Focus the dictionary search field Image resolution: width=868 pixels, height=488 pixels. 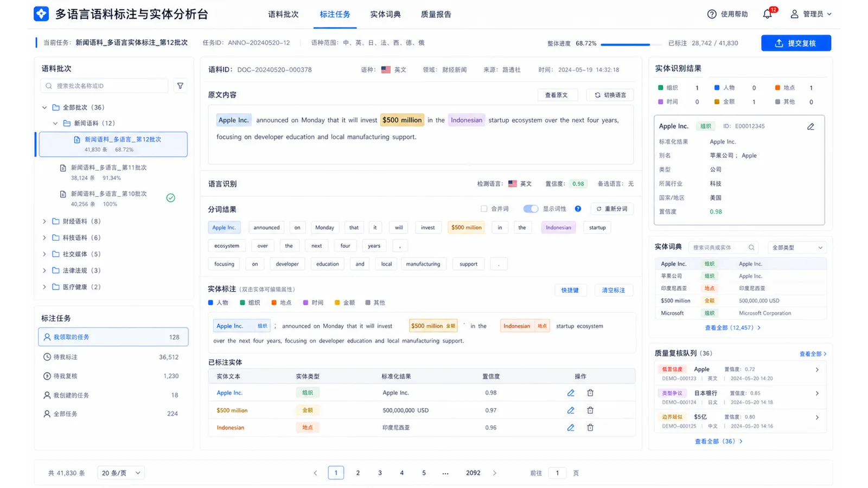click(x=724, y=248)
